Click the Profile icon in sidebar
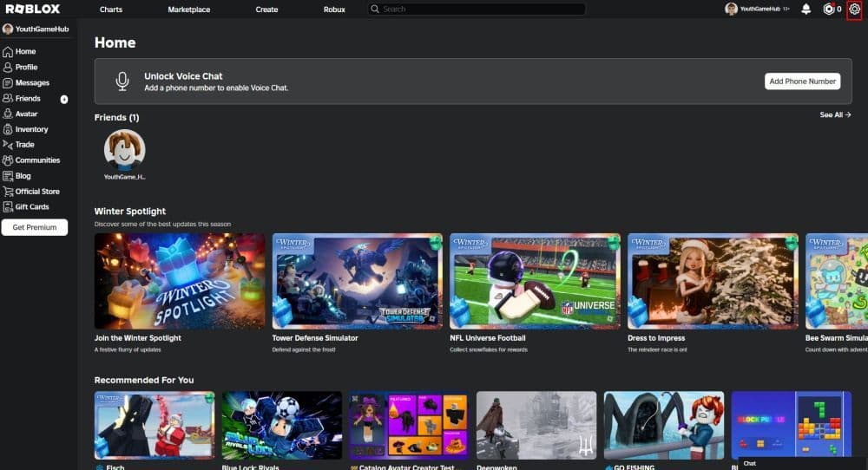The width and height of the screenshot is (868, 470). (x=8, y=67)
